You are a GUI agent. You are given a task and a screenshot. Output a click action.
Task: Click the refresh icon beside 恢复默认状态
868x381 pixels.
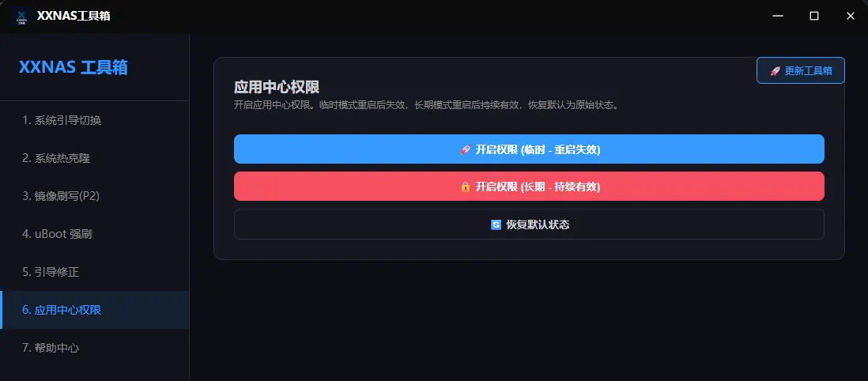[x=496, y=224]
